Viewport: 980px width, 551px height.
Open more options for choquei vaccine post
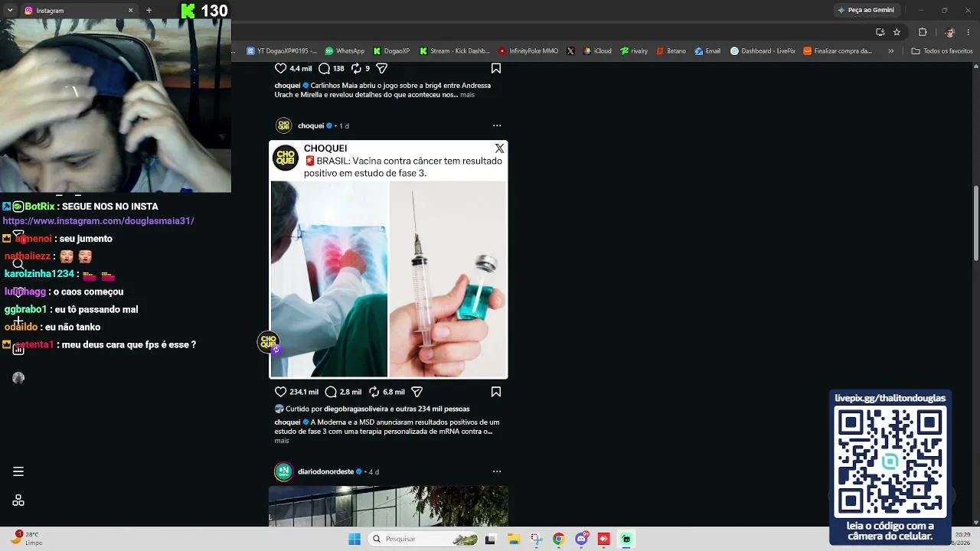click(x=497, y=126)
